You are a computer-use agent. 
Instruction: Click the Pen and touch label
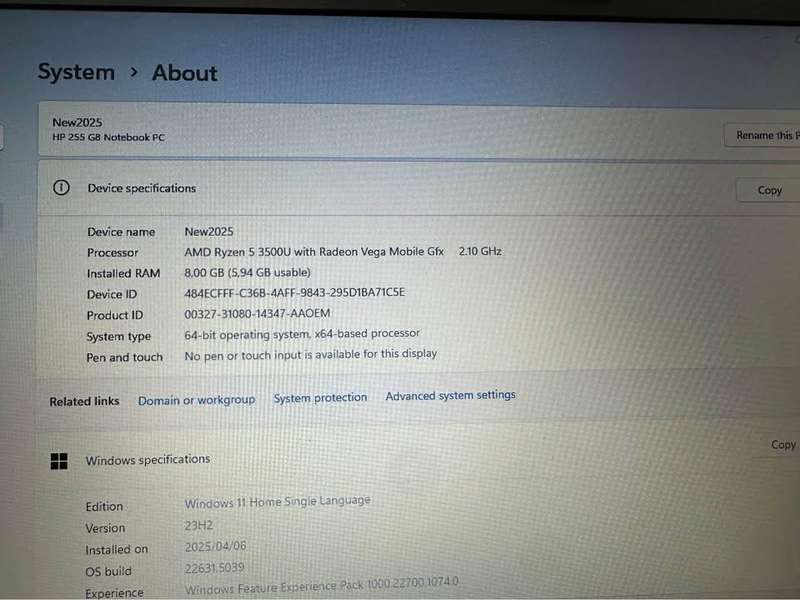pos(124,358)
